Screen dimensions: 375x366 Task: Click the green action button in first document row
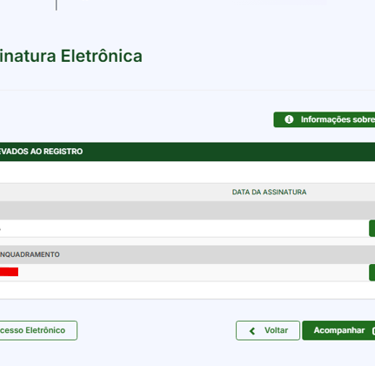372,228
